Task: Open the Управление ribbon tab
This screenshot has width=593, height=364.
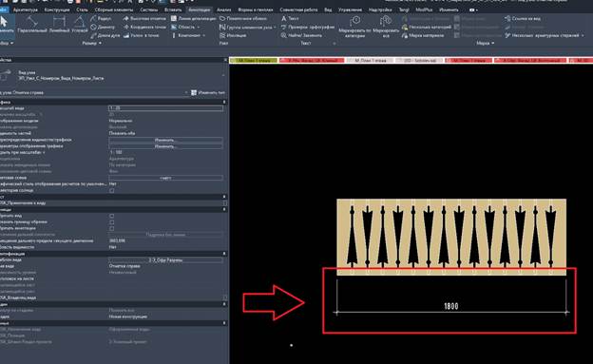Action: pyautogui.click(x=350, y=10)
